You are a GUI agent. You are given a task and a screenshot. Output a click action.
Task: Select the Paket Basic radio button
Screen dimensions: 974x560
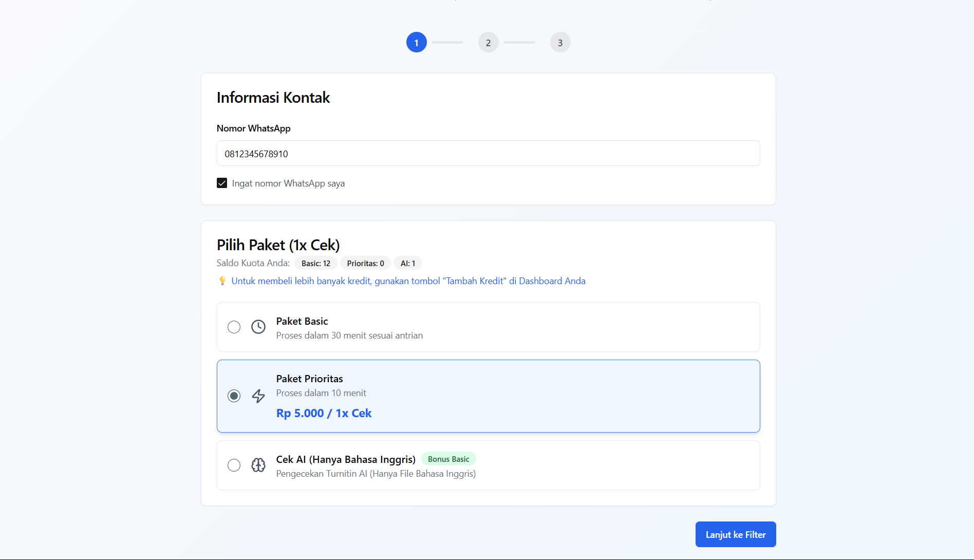[234, 327]
